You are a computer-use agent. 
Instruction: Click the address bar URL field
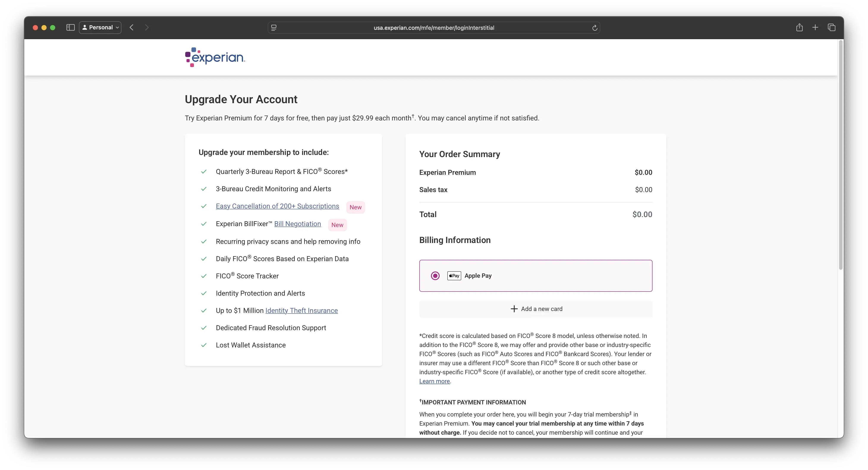click(434, 28)
